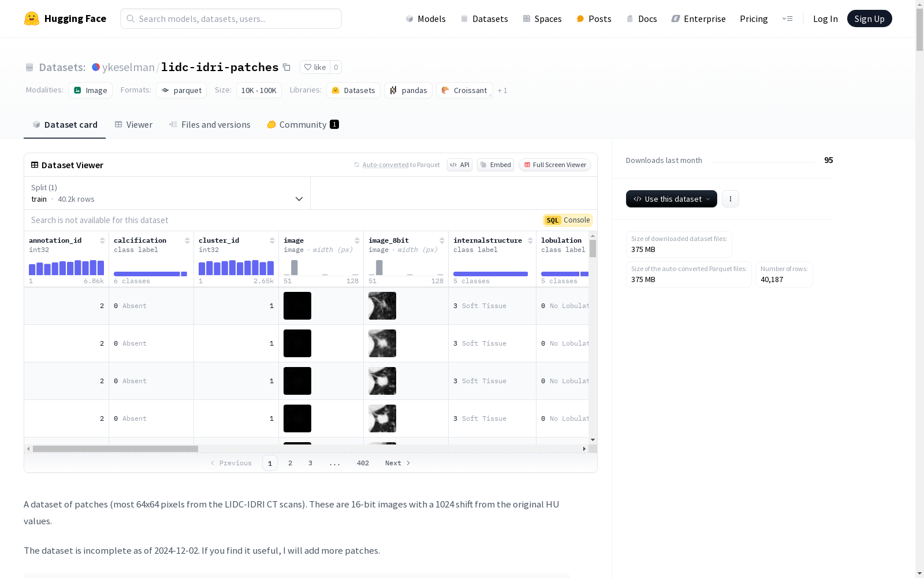Viewport: 924px width, 578px height.
Task: Click the Image modality tag
Action: [91, 90]
